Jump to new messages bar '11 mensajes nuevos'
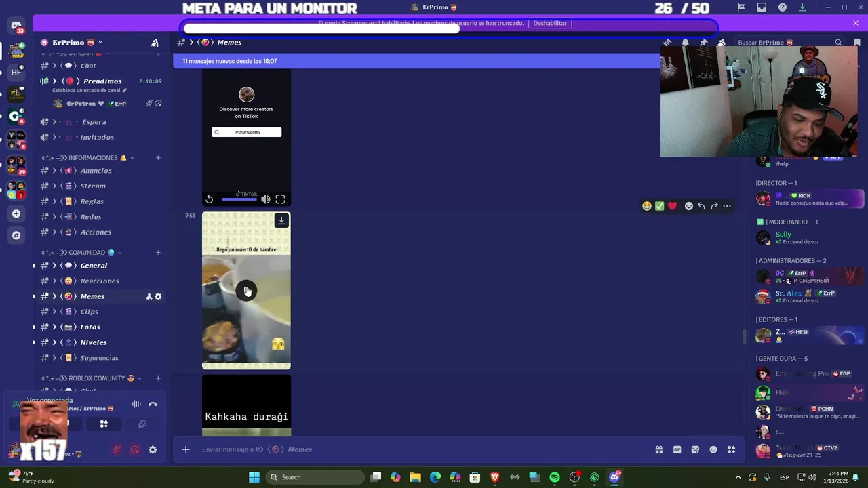This screenshot has height=488, width=868. pyautogui.click(x=416, y=61)
